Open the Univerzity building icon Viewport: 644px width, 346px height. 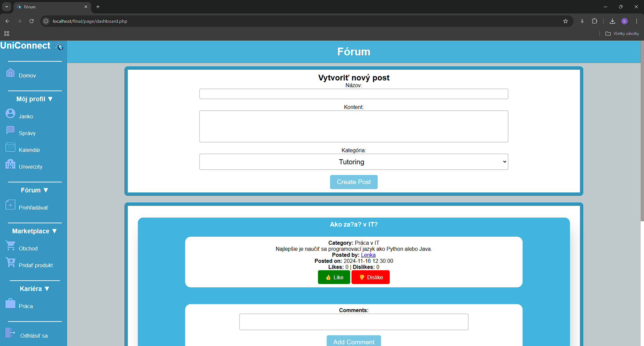pos(10,164)
